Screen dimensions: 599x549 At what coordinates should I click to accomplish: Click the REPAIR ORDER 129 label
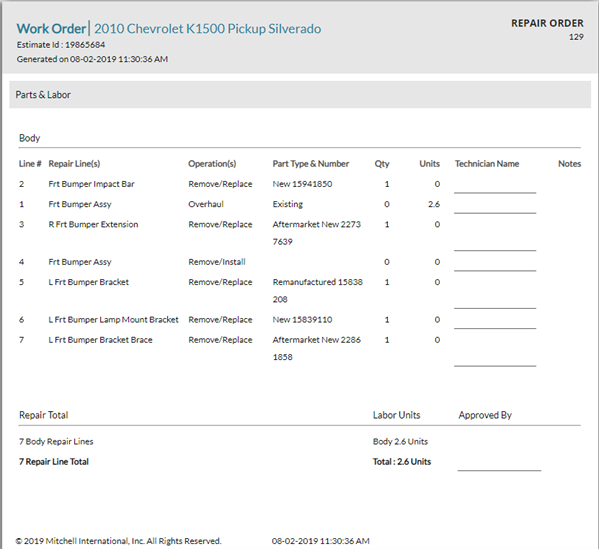547,29
